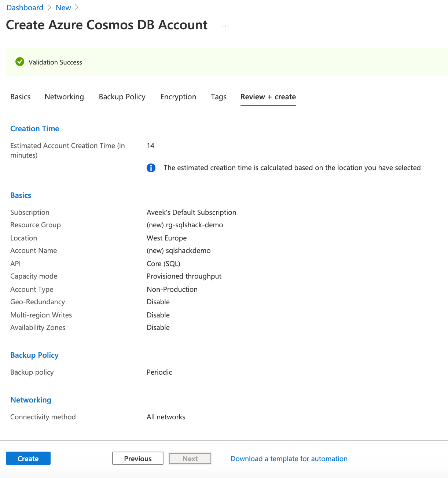Switch to the Encryption tab

pyautogui.click(x=178, y=97)
